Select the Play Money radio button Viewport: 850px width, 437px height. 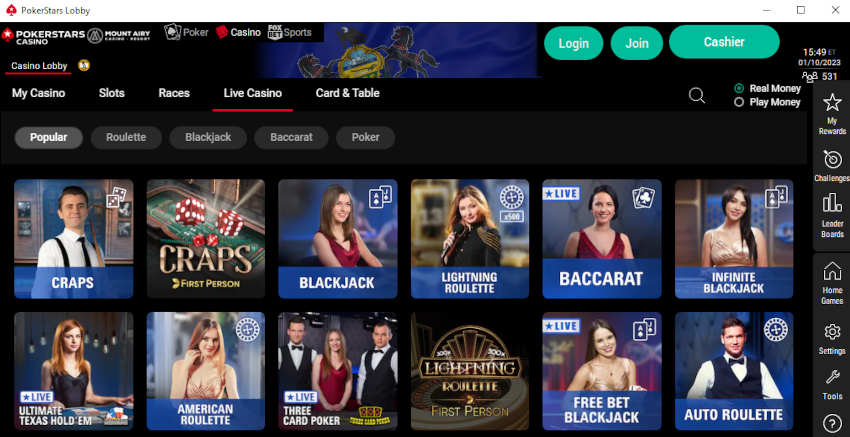click(x=738, y=102)
